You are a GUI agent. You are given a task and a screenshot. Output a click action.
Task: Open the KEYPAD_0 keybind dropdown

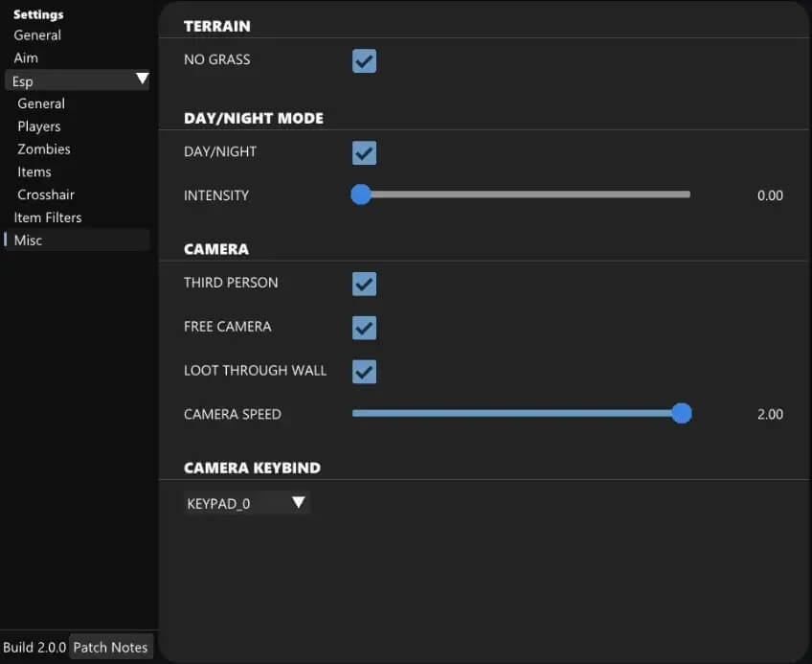click(x=246, y=503)
